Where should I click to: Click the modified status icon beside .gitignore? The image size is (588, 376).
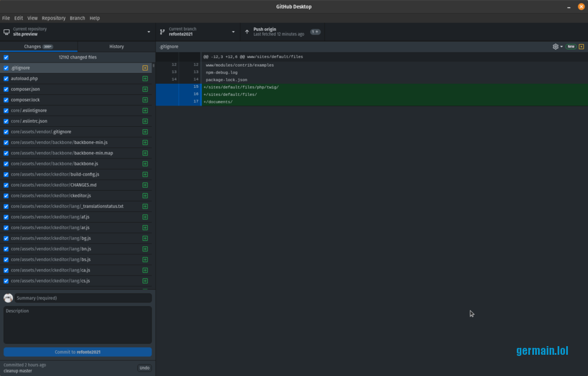coord(145,68)
